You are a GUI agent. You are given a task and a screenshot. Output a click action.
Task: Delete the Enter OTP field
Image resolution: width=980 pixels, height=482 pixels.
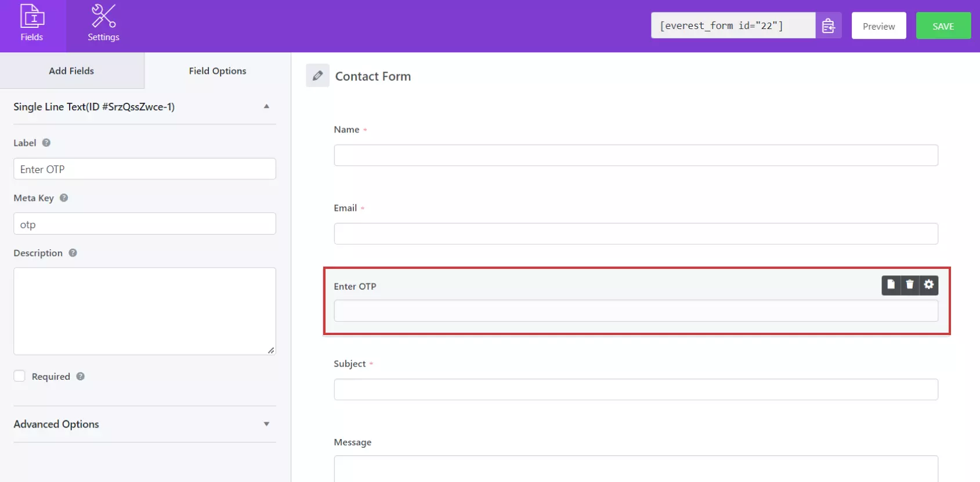[x=910, y=285]
